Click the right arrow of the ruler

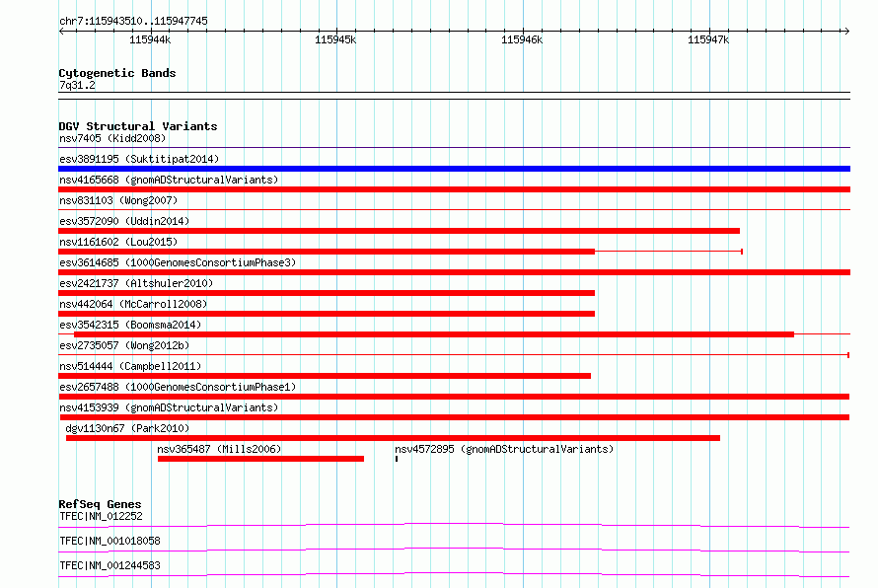(x=846, y=32)
